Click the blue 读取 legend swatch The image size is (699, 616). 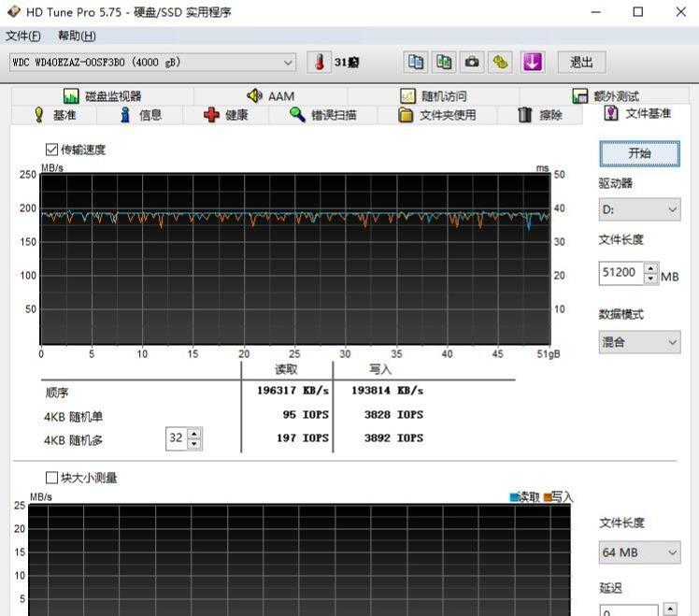tap(514, 497)
